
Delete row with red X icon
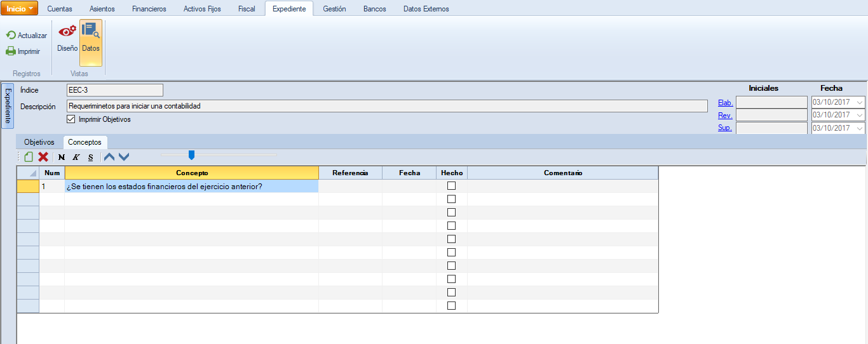(x=43, y=157)
